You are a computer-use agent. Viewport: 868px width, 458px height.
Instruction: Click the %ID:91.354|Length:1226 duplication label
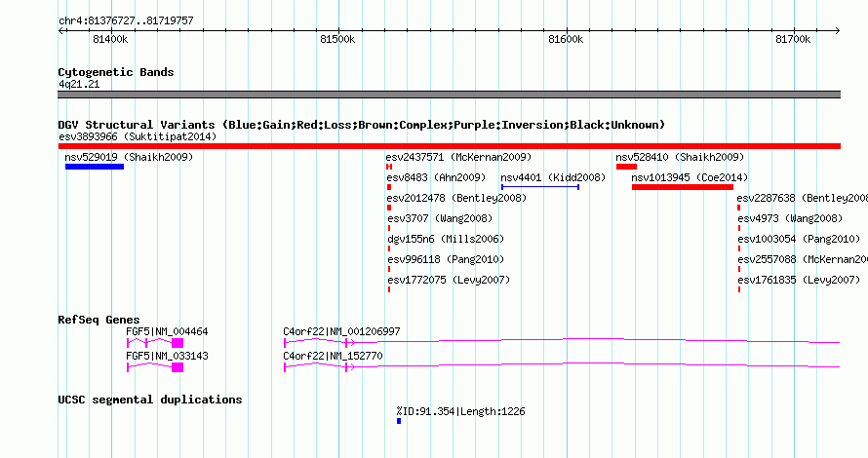tap(460, 411)
